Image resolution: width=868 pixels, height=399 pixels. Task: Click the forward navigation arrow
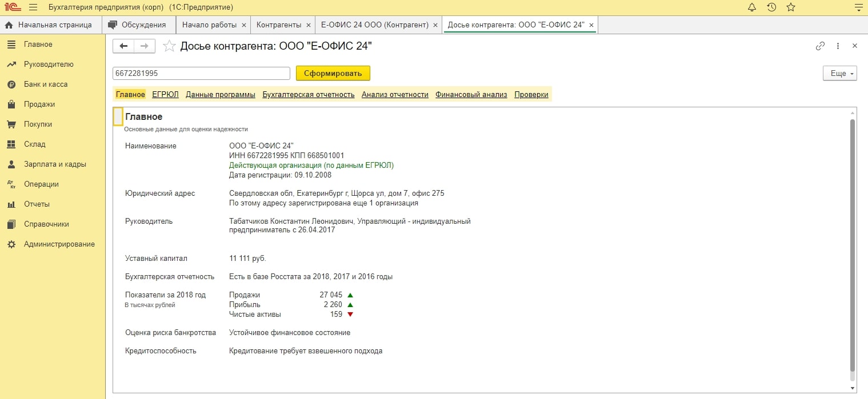click(145, 46)
